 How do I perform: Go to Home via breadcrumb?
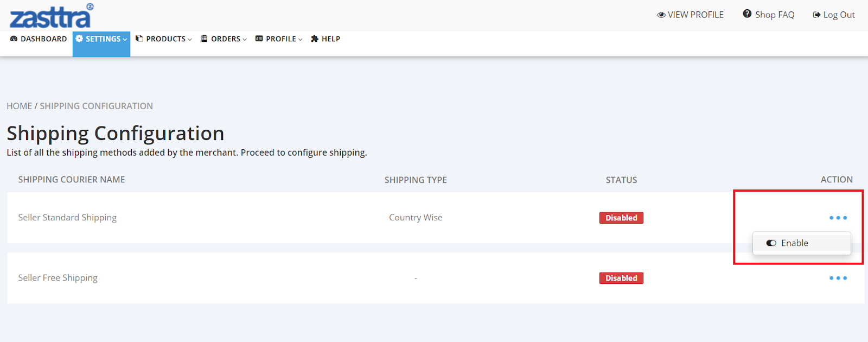(20, 106)
